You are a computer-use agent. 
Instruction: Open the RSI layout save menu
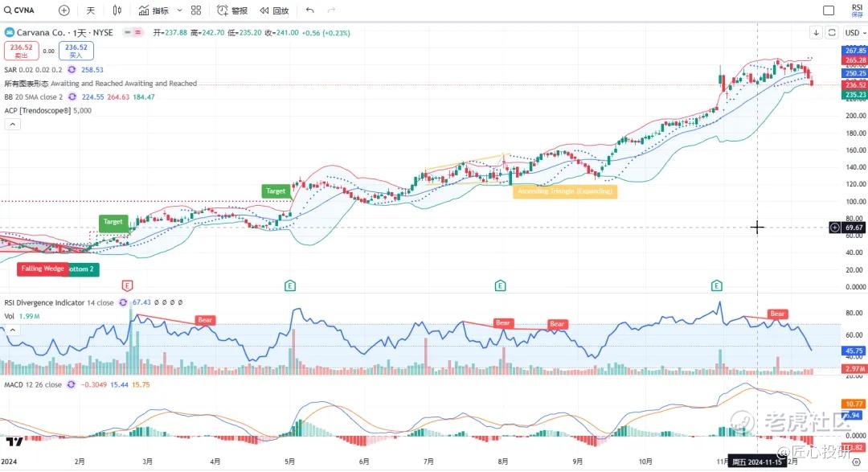point(857,10)
